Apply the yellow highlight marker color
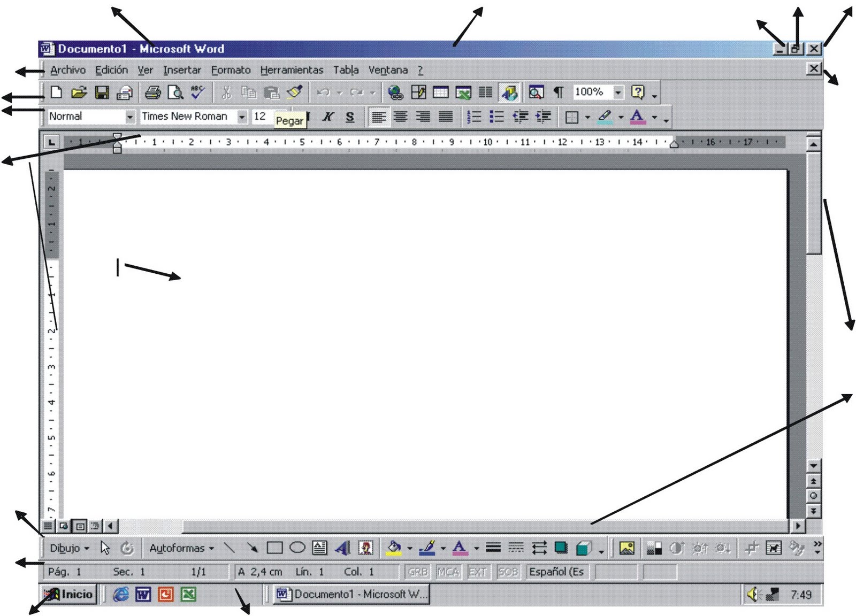The width and height of the screenshot is (856, 616). pyautogui.click(x=605, y=117)
